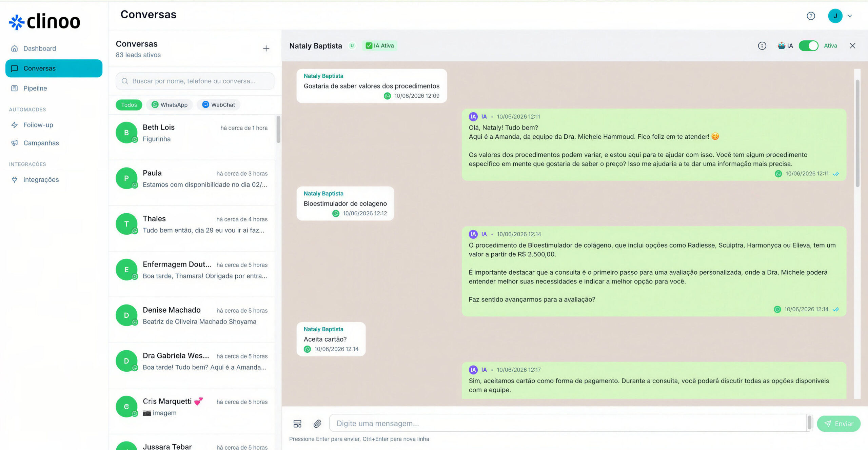Open Enfermagem Dout... conversation
The height and width of the screenshot is (450, 868).
[x=192, y=274]
